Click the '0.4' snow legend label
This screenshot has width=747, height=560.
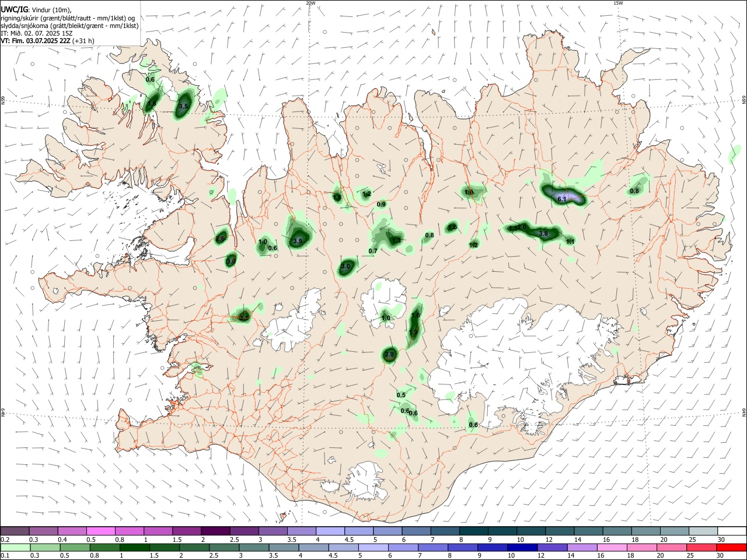click(x=62, y=540)
